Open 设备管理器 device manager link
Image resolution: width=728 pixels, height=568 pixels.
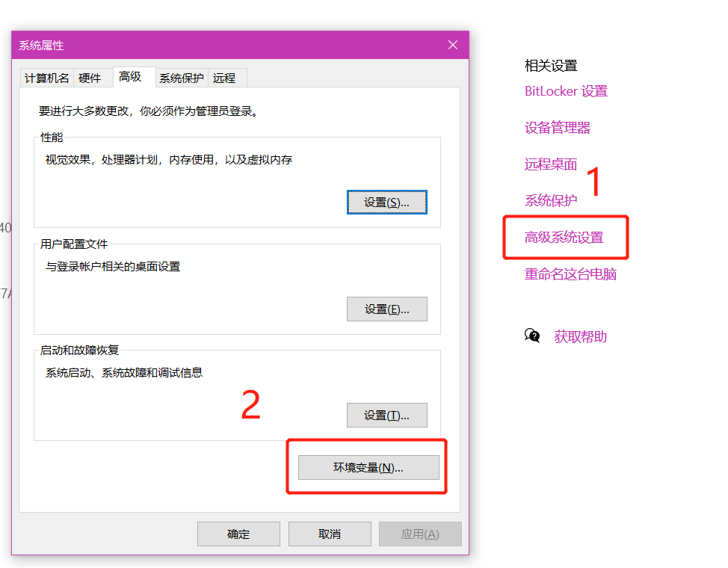(557, 128)
